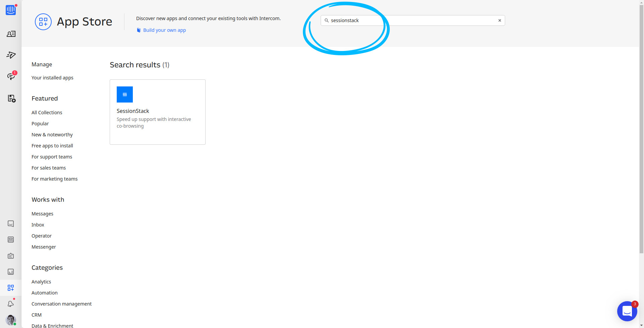Filter apps that work with Messenger

[x=44, y=247]
